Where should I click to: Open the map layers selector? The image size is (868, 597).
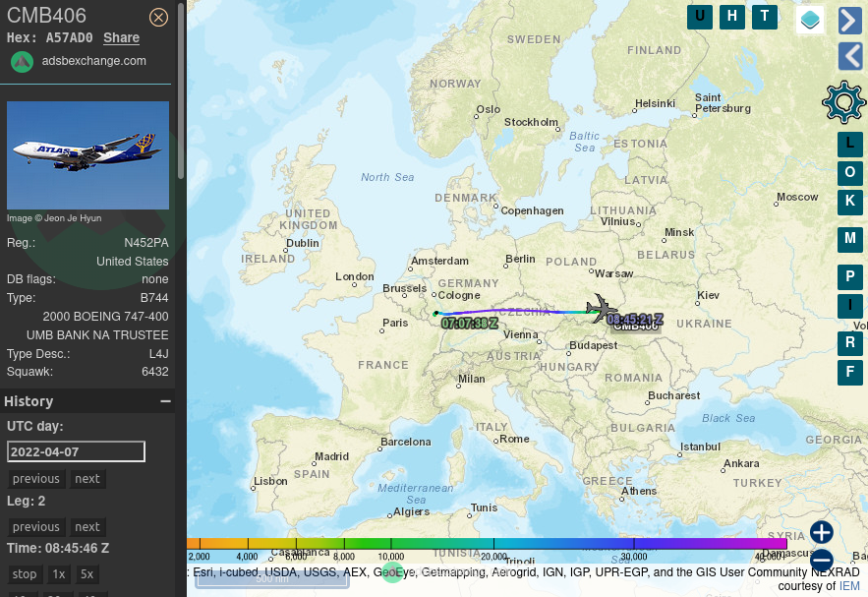point(810,20)
